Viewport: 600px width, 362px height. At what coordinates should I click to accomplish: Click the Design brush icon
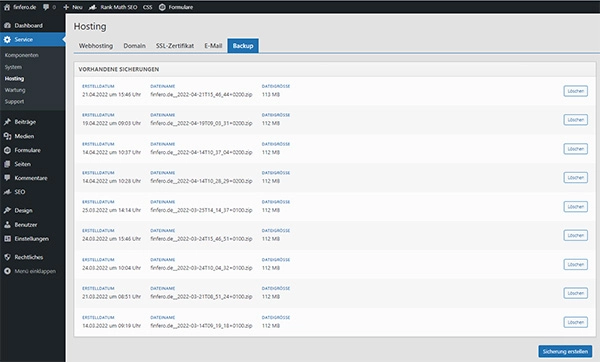(7, 210)
